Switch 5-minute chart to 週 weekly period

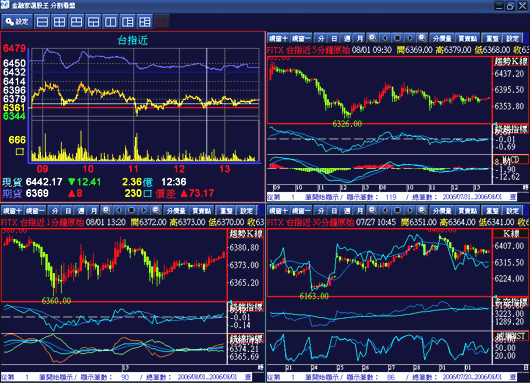pyautogui.click(x=347, y=38)
